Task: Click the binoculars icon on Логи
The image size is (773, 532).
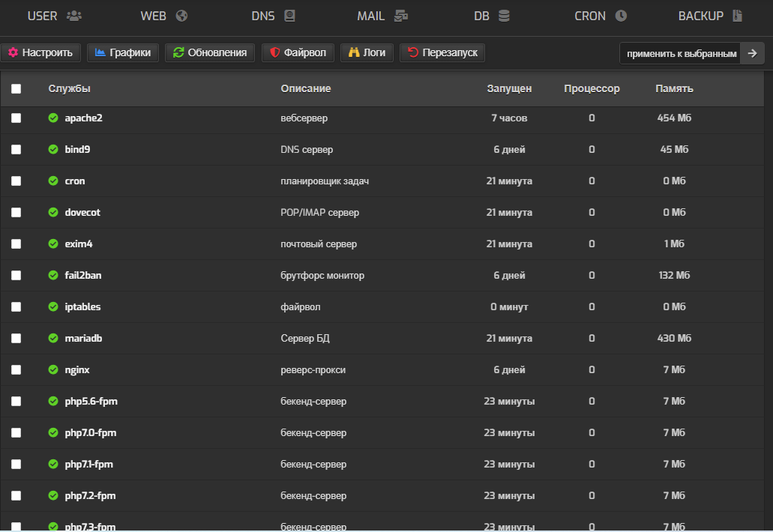Action: tap(354, 52)
